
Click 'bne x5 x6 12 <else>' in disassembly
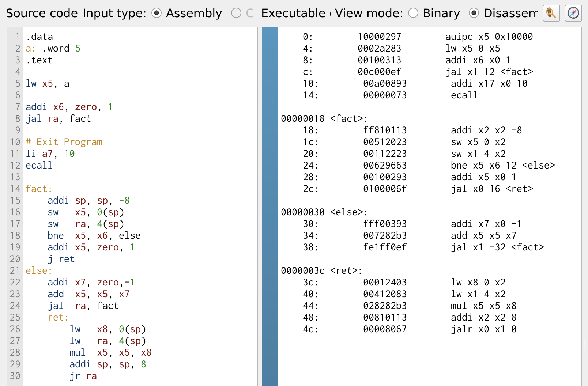pos(503,165)
